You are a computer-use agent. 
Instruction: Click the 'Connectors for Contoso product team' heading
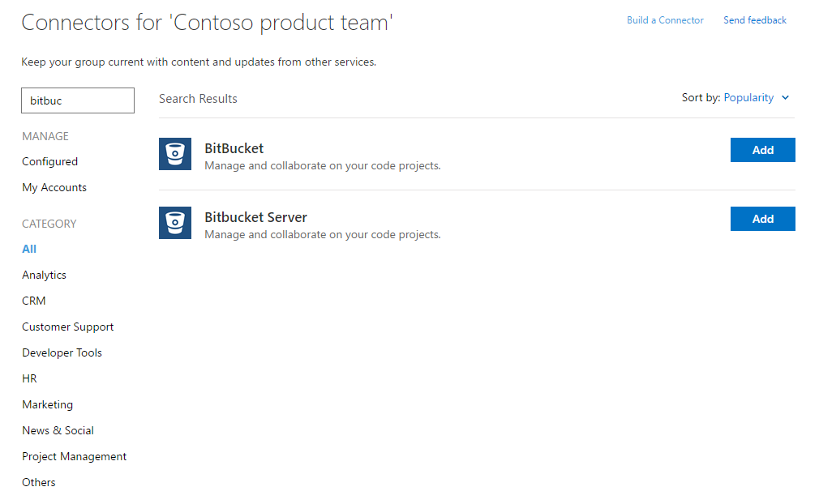pos(207,23)
